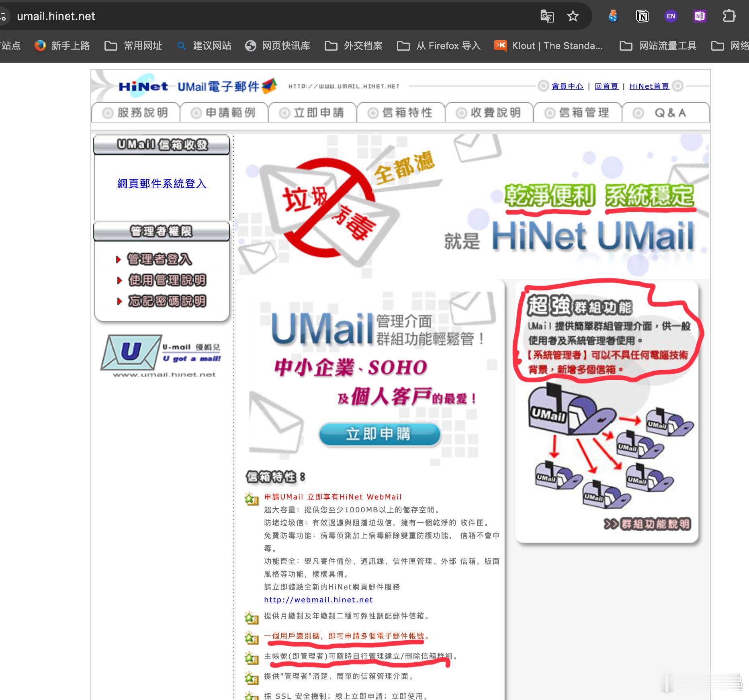
Task: Click the HiNet UMail logo
Action: pyautogui.click(x=197, y=86)
